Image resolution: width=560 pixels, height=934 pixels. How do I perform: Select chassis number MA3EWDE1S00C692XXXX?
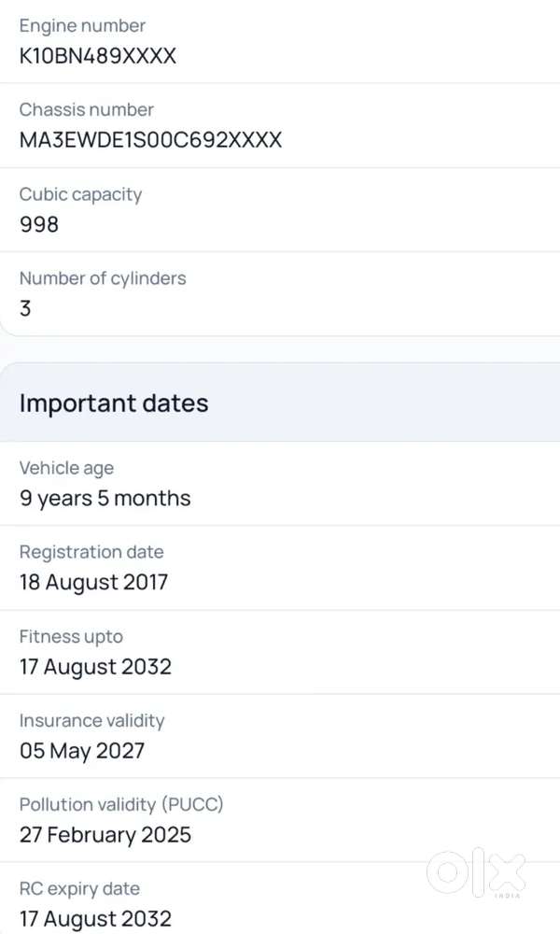150,140
